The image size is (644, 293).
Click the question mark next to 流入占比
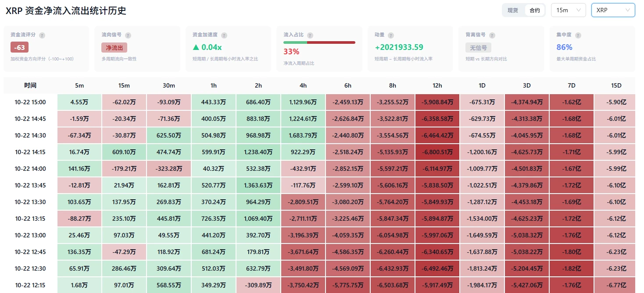point(310,35)
